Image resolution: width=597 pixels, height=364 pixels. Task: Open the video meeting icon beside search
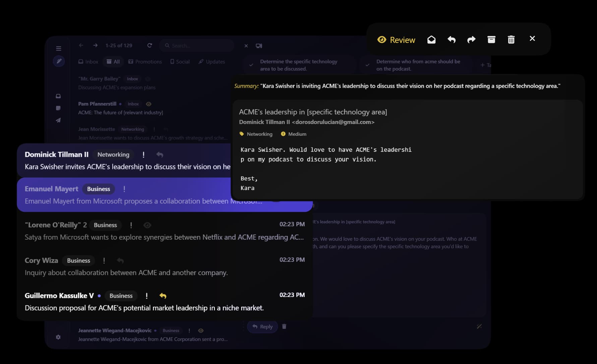click(x=258, y=45)
